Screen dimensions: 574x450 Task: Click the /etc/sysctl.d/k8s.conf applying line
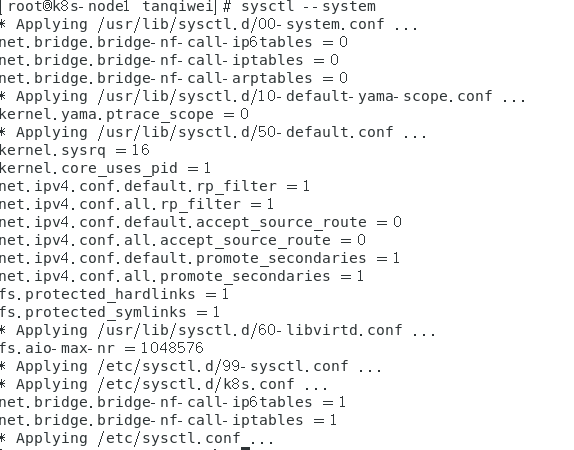coord(164,384)
